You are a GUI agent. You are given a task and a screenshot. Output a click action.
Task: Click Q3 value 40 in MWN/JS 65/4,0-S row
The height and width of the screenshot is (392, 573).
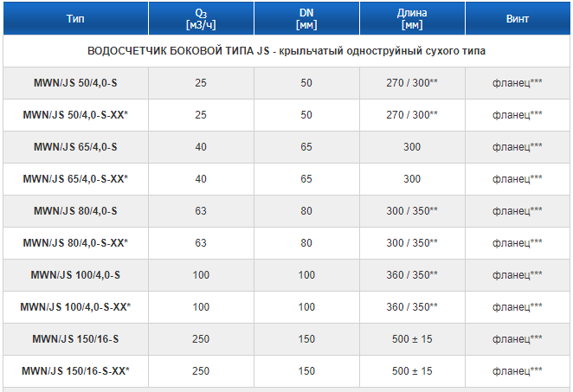point(201,147)
